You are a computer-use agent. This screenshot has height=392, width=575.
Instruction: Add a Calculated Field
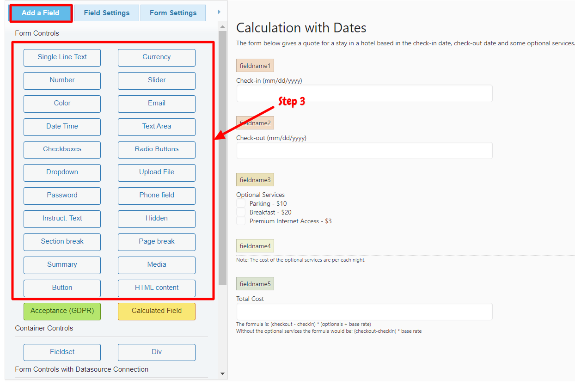(157, 311)
